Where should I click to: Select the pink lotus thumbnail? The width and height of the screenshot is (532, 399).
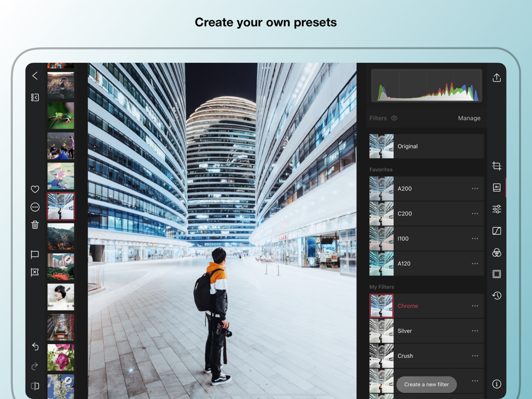point(61,176)
